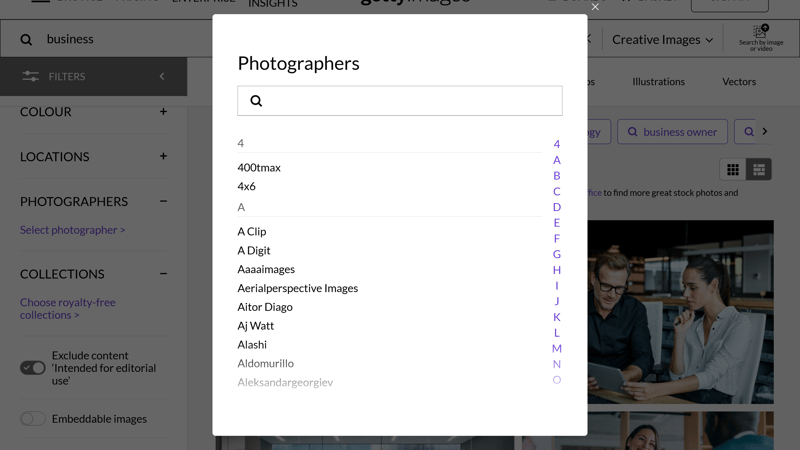
Task: Click next arrow in related searches
Action: coord(765,131)
